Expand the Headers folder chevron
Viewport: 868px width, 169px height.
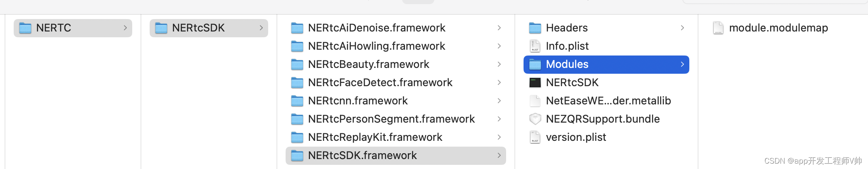[682, 28]
